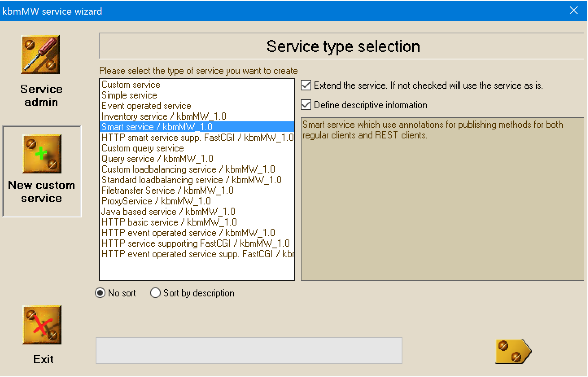Click the yellow Next arrow icon
This screenshot has width=588, height=377.
[x=513, y=351]
